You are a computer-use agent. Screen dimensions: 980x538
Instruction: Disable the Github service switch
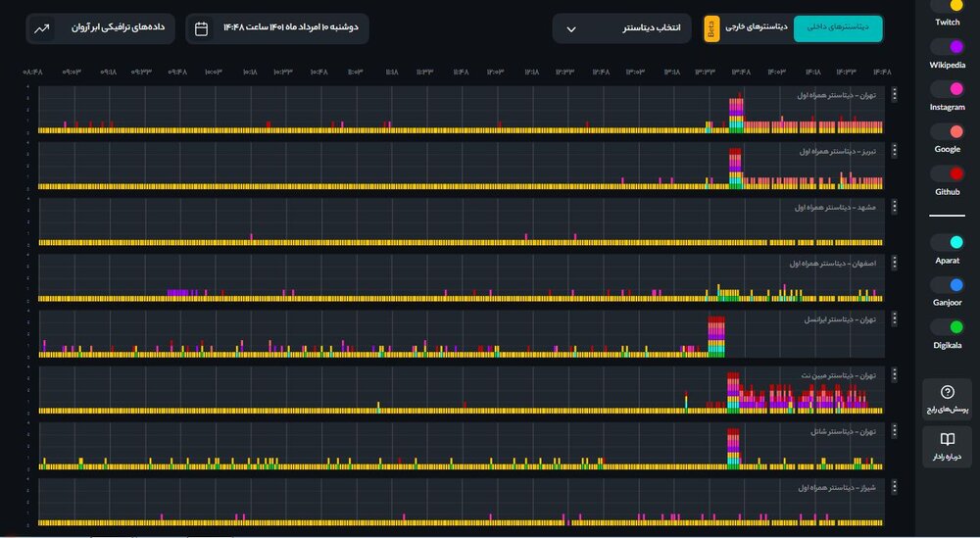pyautogui.click(x=947, y=173)
